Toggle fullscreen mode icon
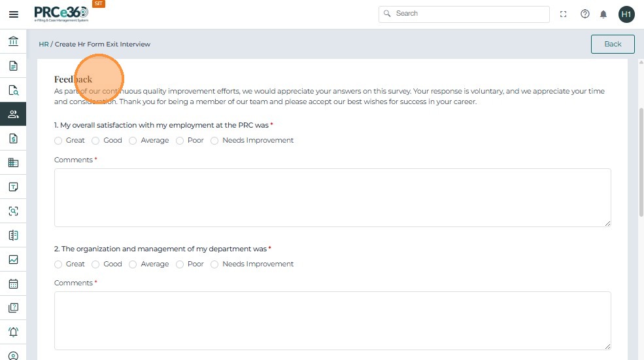 coord(564,14)
